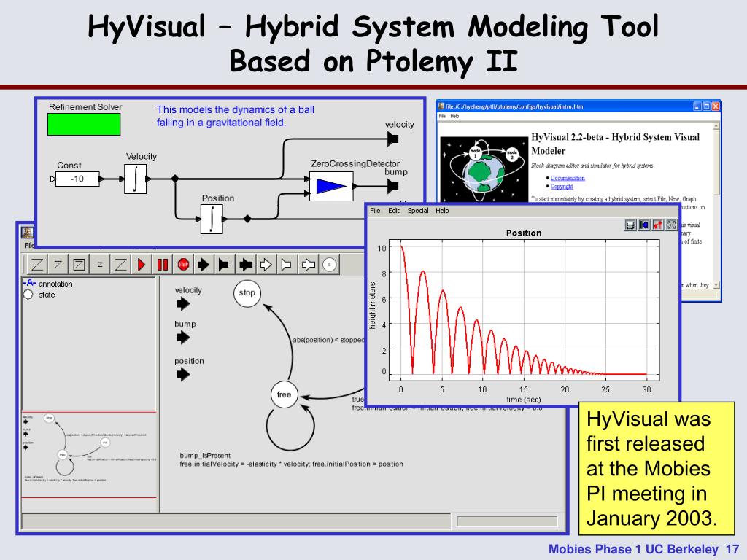This screenshot has width=747, height=560.
Task: Follow the Documentation link in the intro window
Action: pos(568,178)
